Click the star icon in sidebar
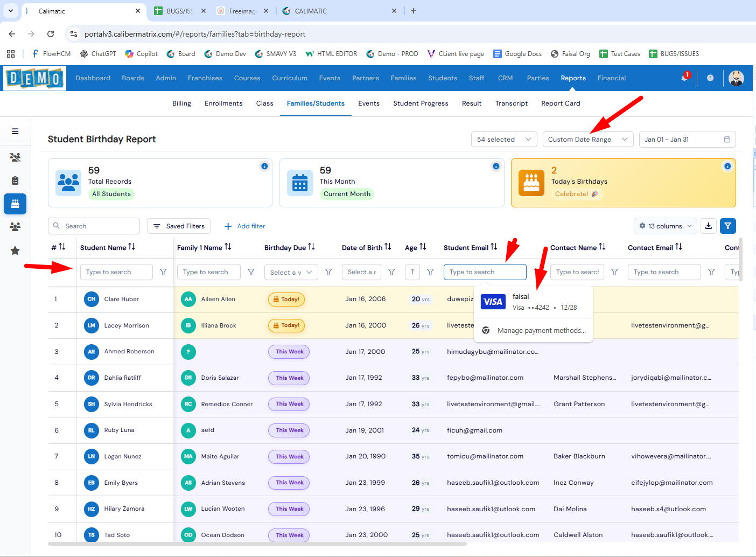The width and height of the screenshot is (756, 557). pyautogui.click(x=15, y=250)
